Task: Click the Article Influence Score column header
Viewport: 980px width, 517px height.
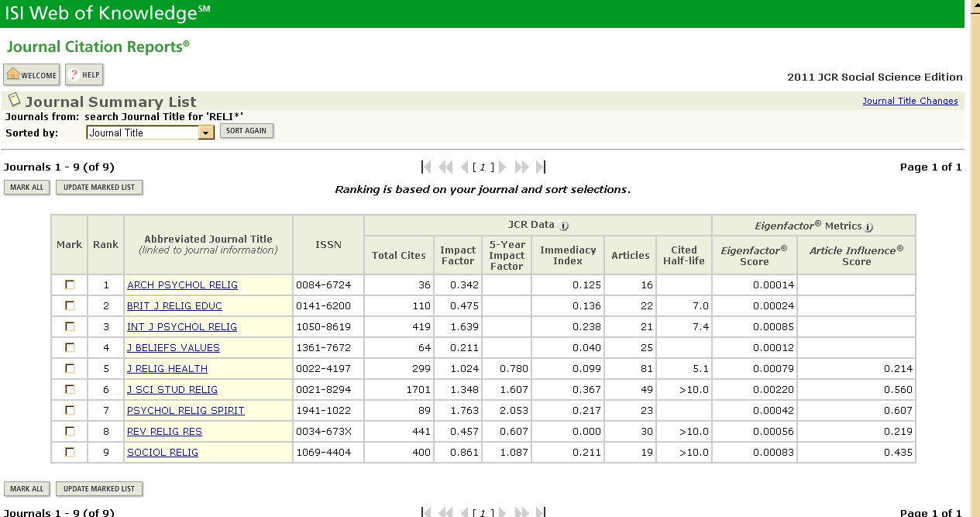Action: click(x=857, y=256)
